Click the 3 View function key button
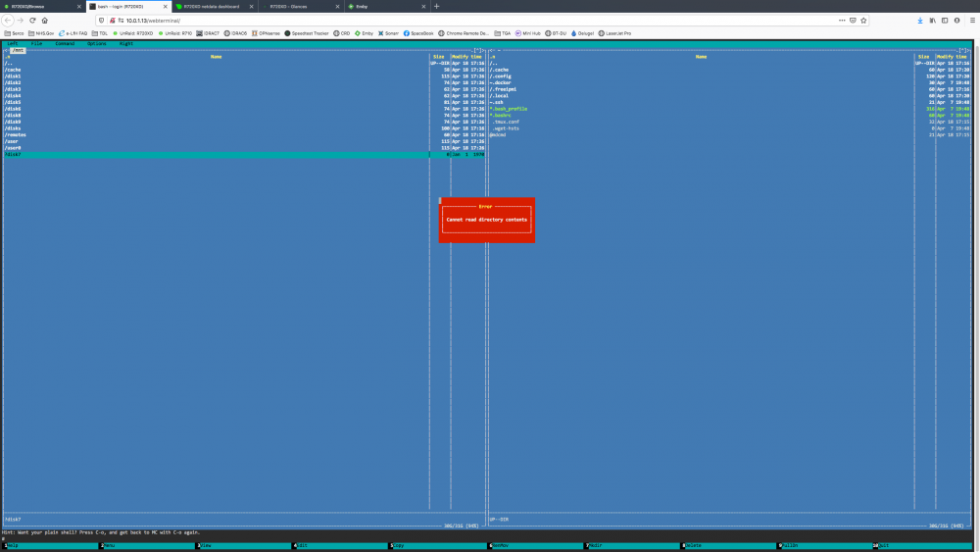Viewport: 980px width, 552px height. click(245, 546)
